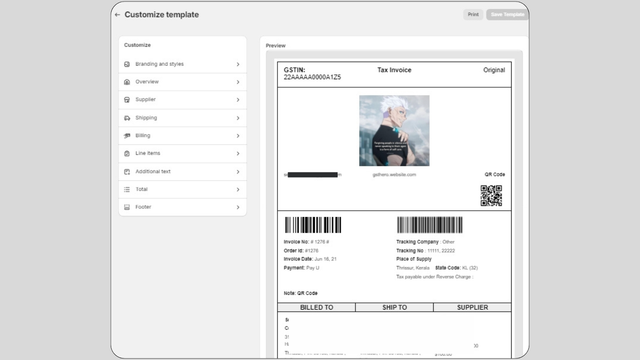Click the State Code text

(456, 268)
